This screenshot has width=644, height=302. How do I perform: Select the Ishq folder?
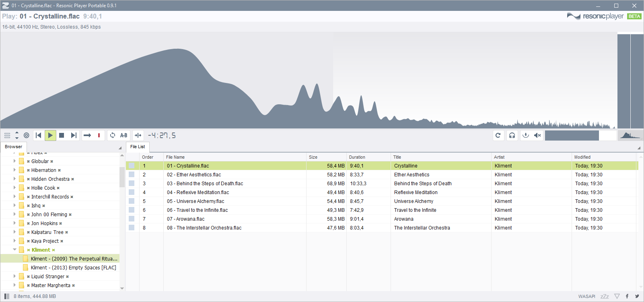point(36,206)
